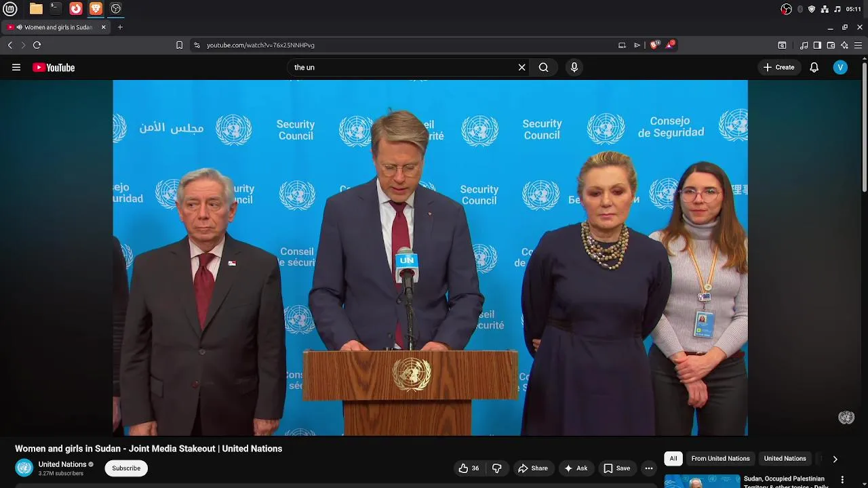Viewport: 868px width, 488px height.
Task: Open YouTube notifications bell
Action: [x=814, y=67]
